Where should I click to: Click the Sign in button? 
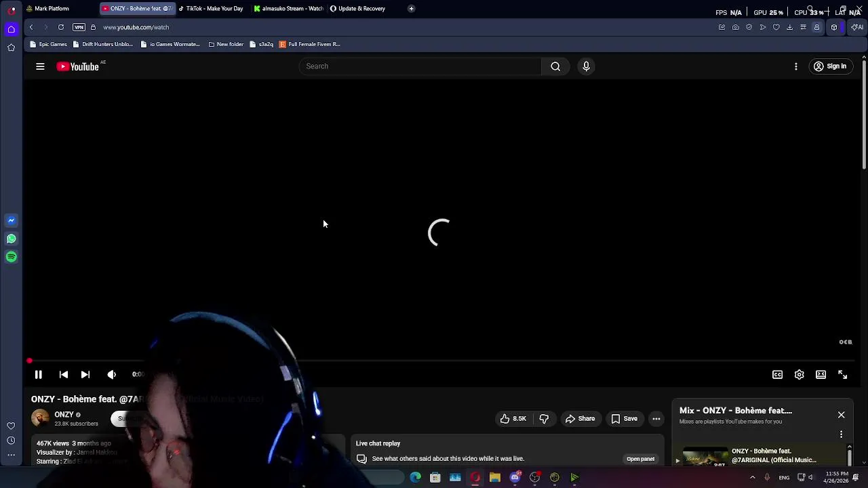coord(830,66)
